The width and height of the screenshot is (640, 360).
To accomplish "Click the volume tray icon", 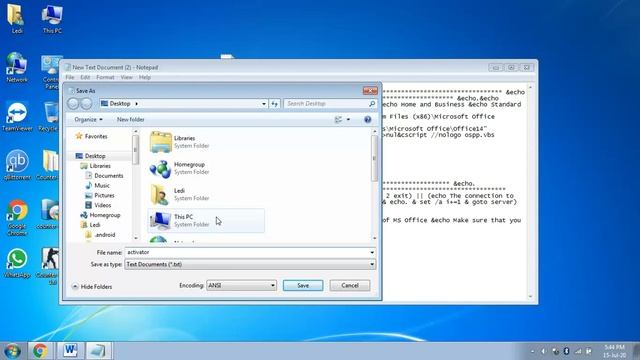I will point(544,351).
